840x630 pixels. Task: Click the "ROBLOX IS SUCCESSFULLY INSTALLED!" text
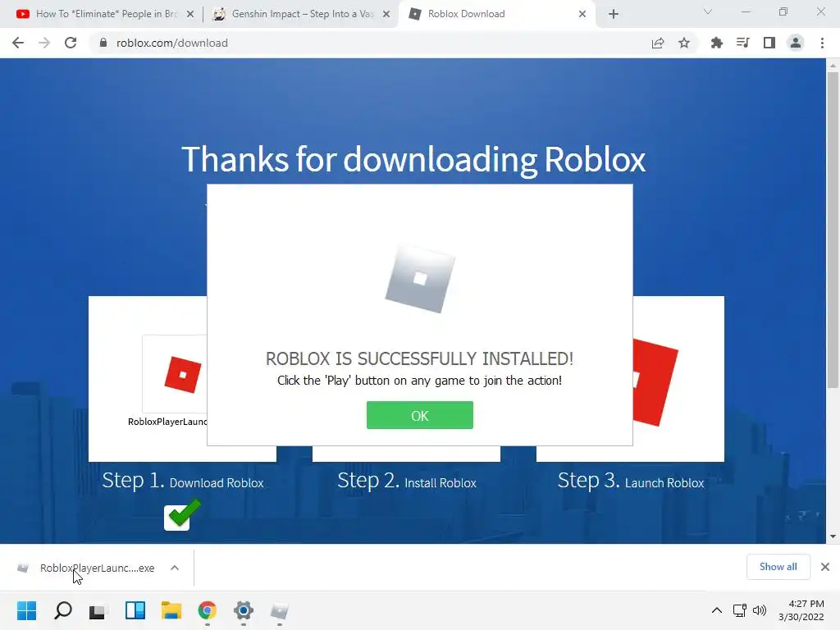click(x=419, y=358)
